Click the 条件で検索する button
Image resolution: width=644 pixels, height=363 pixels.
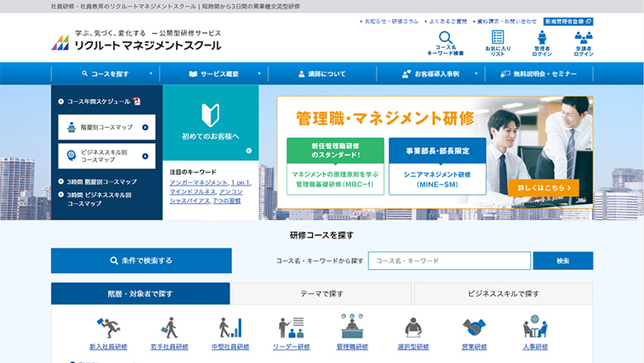[x=141, y=261]
